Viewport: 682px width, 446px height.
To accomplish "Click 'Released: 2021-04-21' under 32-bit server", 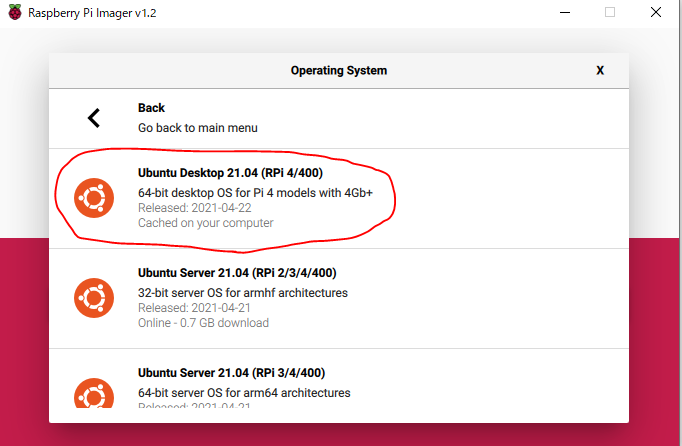I will (194, 308).
